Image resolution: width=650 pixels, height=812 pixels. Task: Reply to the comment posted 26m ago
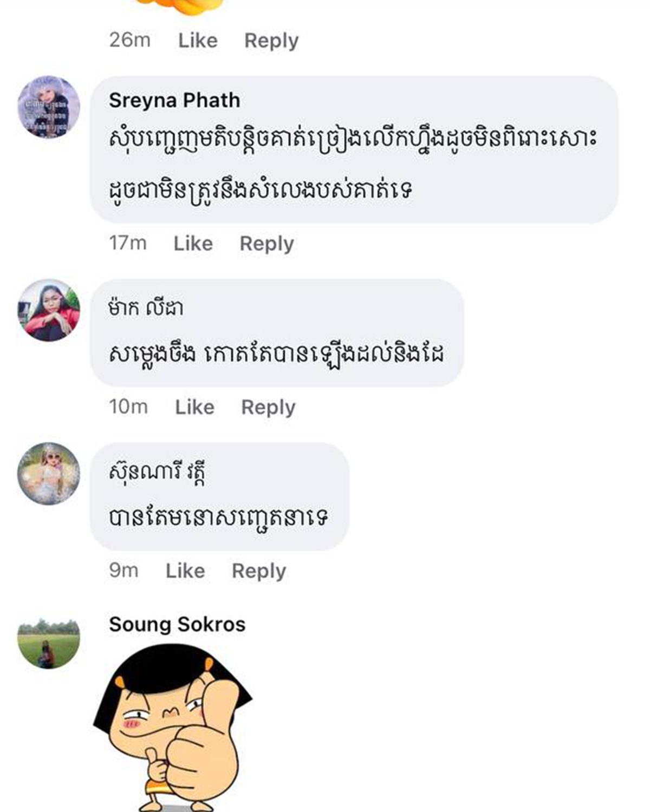point(271,41)
